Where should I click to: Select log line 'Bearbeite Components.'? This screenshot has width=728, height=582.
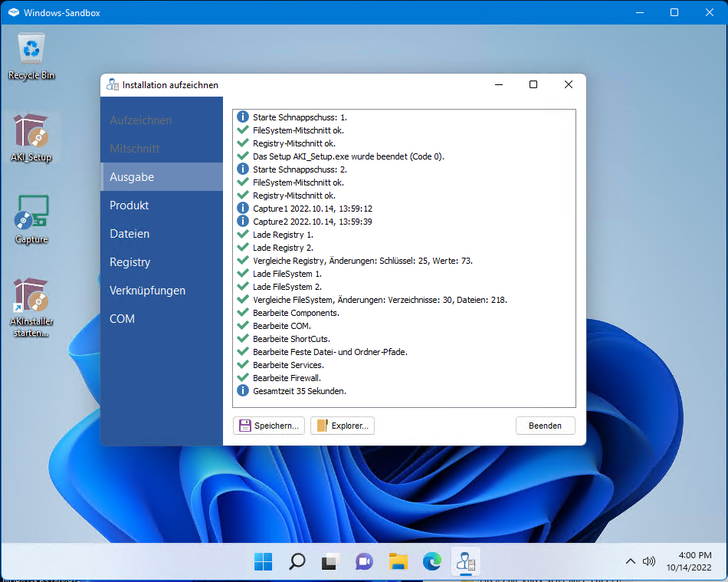click(x=297, y=313)
